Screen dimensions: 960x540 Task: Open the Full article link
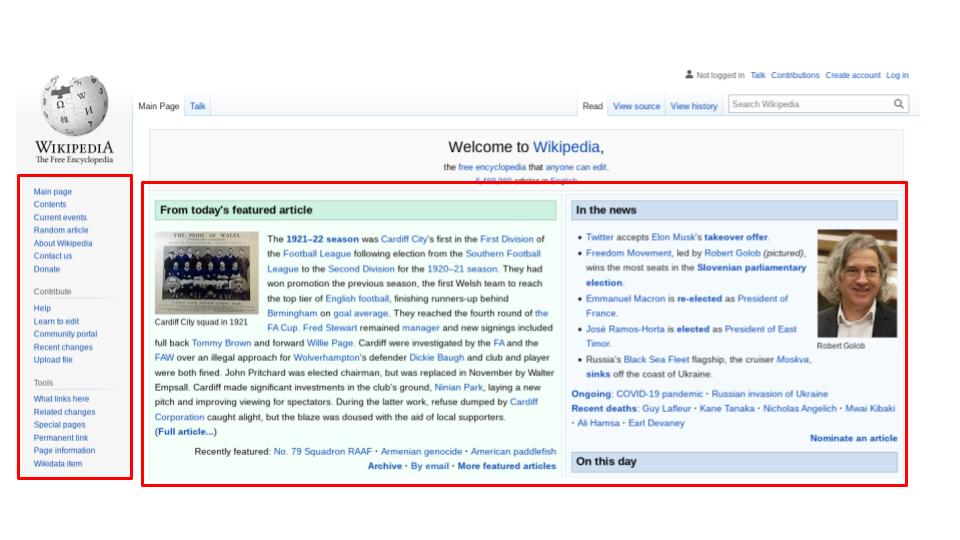(186, 432)
